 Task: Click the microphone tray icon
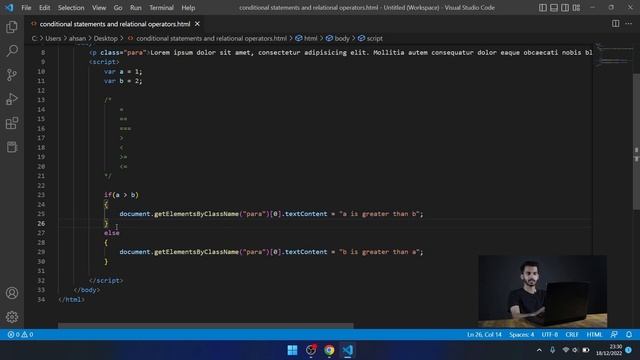tap(552, 350)
